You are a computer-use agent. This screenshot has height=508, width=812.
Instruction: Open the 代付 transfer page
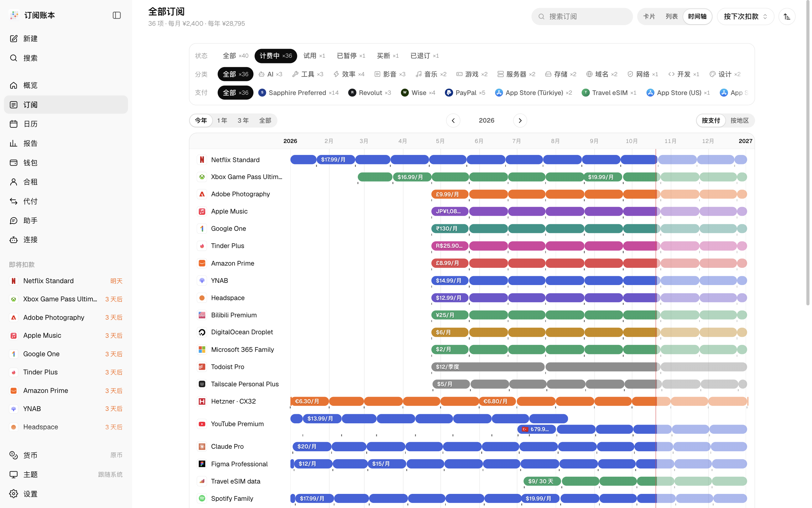click(x=66, y=201)
